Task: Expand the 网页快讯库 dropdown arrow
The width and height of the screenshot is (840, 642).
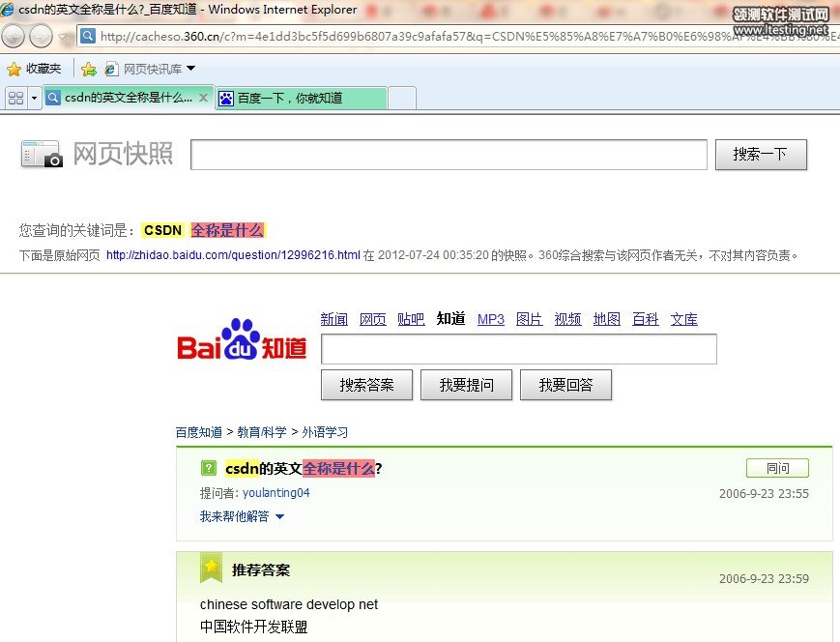Action: pyautogui.click(x=190, y=69)
